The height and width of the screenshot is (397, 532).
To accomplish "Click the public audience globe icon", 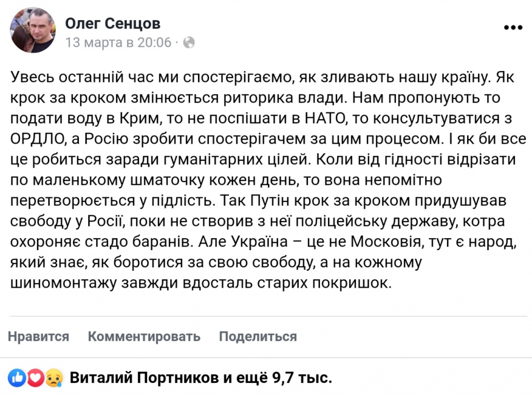I will pos(189,43).
